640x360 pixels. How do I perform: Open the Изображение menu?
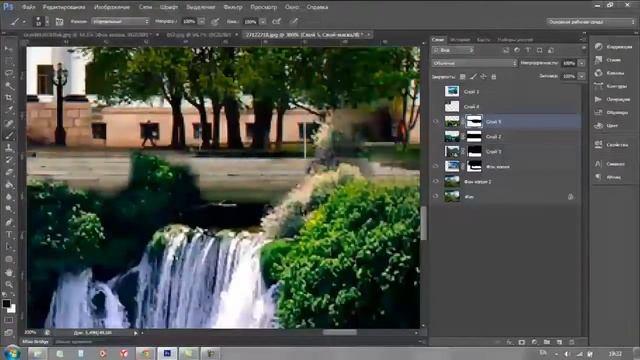tap(112, 7)
